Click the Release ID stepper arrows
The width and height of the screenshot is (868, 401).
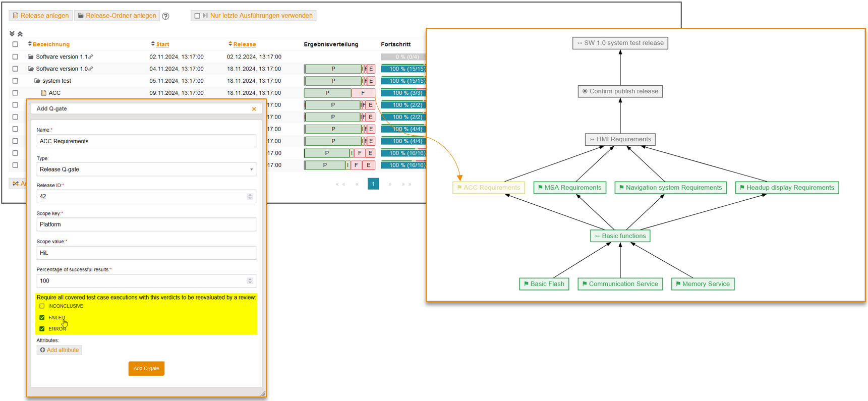tap(250, 197)
